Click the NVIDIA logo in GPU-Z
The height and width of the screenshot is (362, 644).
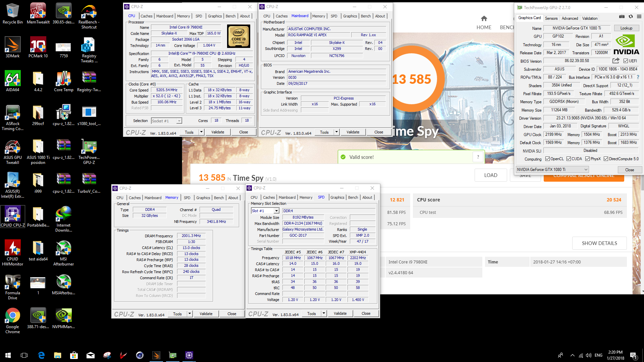[626, 45]
